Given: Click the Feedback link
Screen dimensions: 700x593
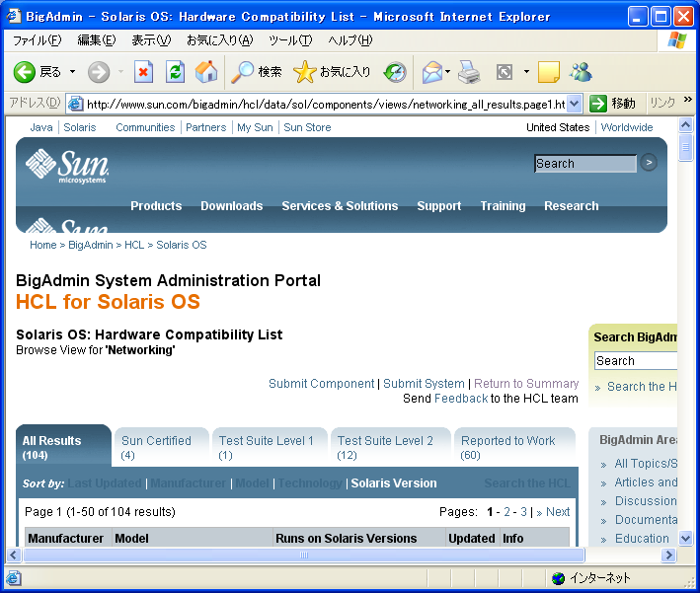Looking at the screenshot, I should [461, 398].
